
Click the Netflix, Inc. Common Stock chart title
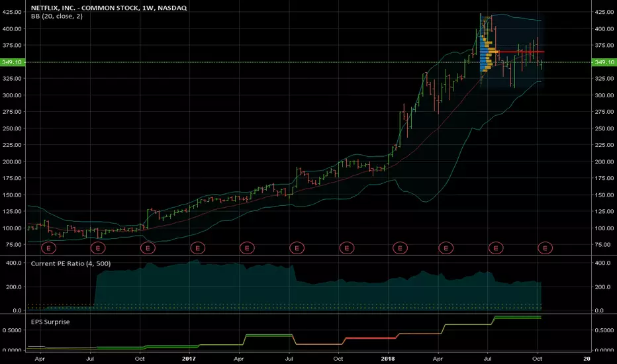[109, 8]
